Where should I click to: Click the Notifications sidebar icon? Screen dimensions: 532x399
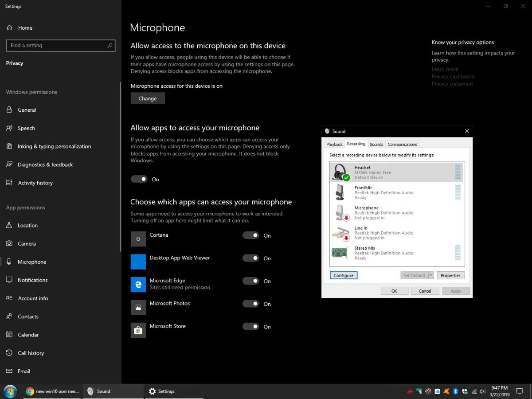[9, 280]
